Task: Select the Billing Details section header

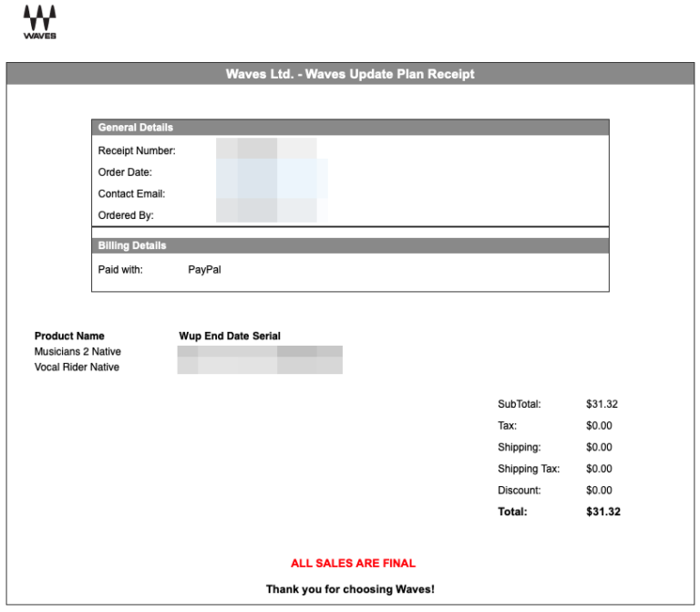Action: (x=132, y=245)
